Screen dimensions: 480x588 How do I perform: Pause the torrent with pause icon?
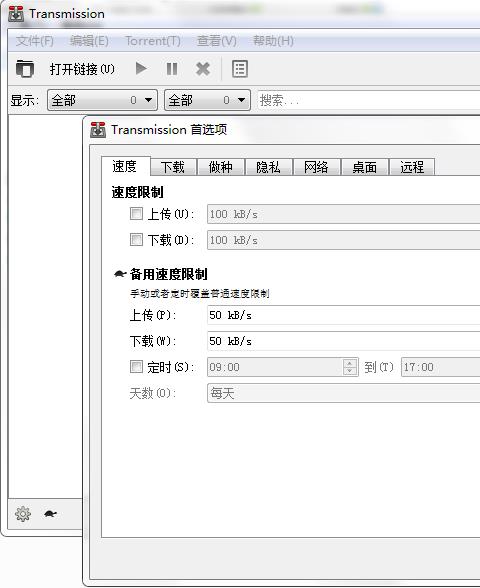(x=172, y=69)
